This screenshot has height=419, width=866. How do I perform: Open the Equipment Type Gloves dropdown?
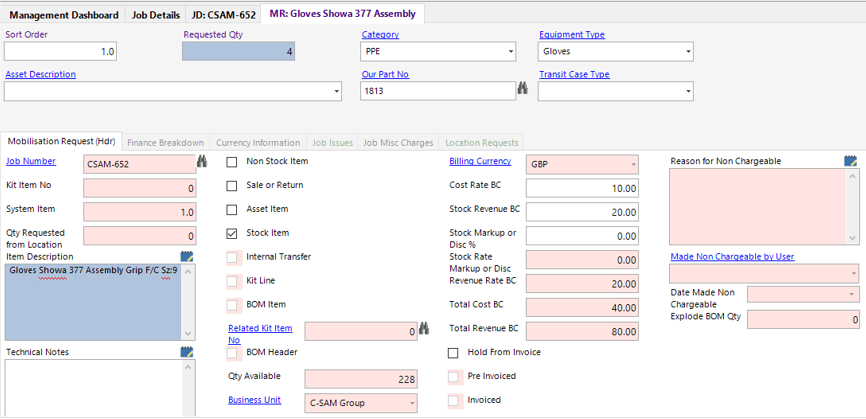[x=687, y=51]
